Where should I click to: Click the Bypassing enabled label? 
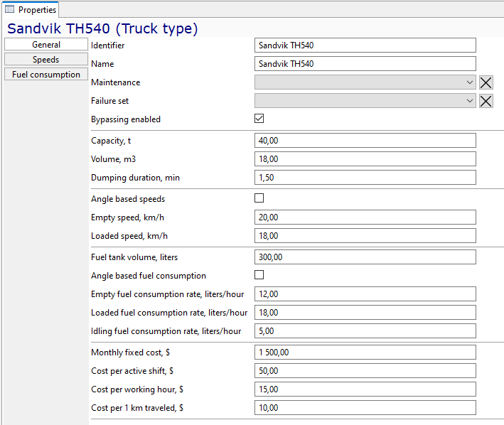(126, 119)
